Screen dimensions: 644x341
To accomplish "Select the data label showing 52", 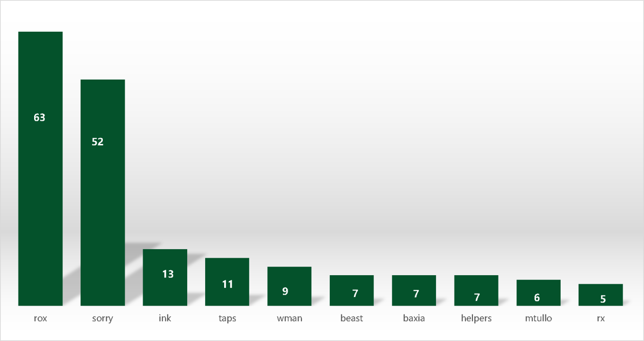I will click(x=98, y=142).
